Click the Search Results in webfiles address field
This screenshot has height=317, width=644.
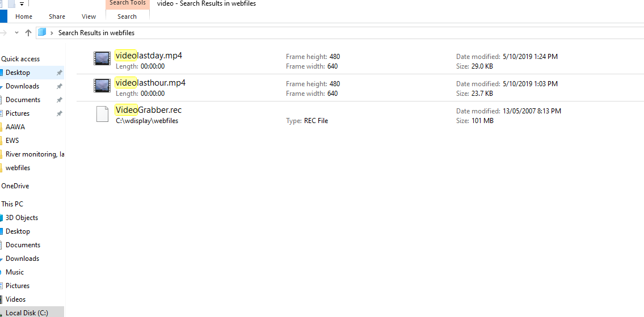tap(340, 33)
